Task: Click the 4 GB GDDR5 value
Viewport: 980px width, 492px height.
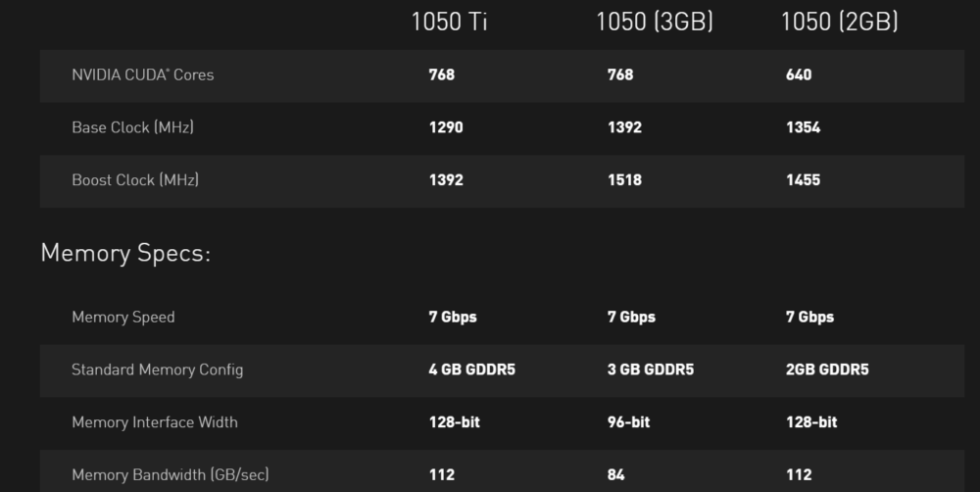Action: pyautogui.click(x=472, y=369)
